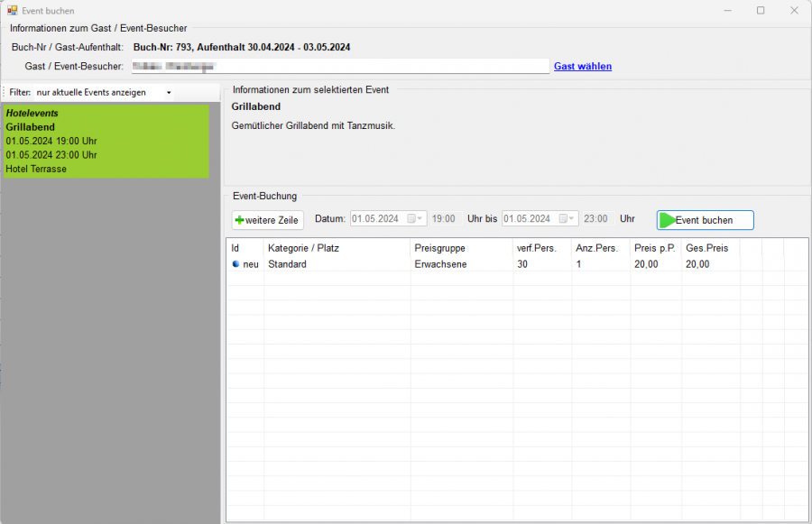
Task: Click the blue 'neu' status icon in row
Action: [236, 264]
